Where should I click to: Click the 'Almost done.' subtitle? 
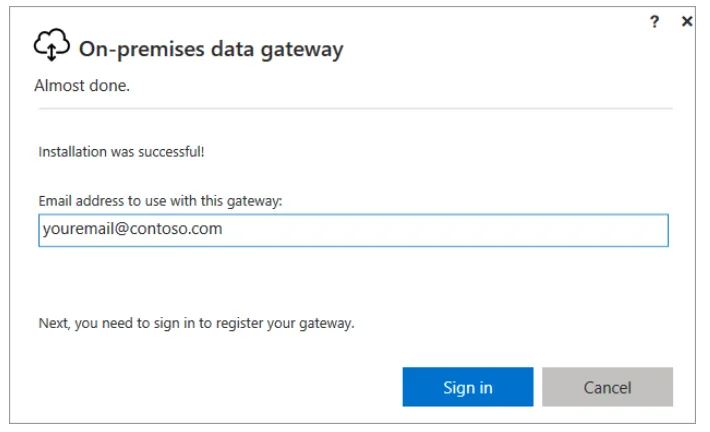(82, 85)
